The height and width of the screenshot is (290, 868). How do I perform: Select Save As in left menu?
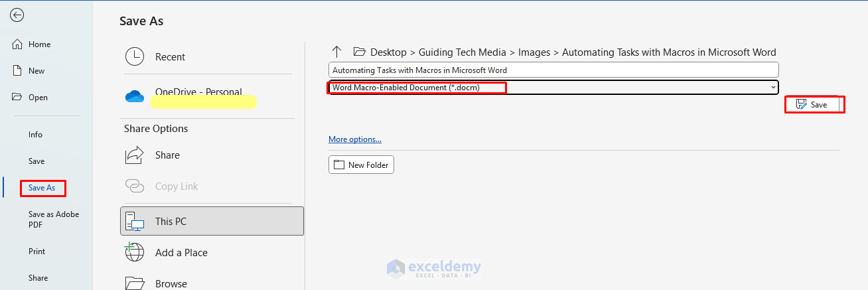[x=42, y=188]
